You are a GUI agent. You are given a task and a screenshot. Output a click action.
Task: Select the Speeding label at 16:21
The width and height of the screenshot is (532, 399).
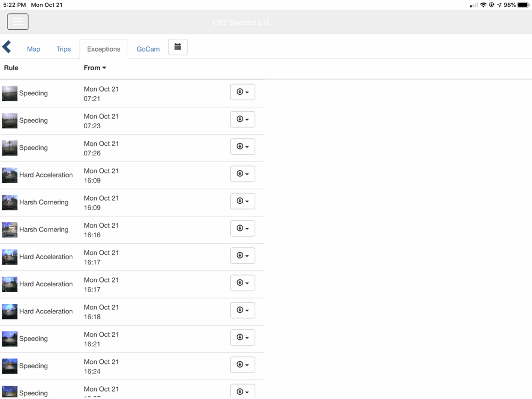click(33, 338)
